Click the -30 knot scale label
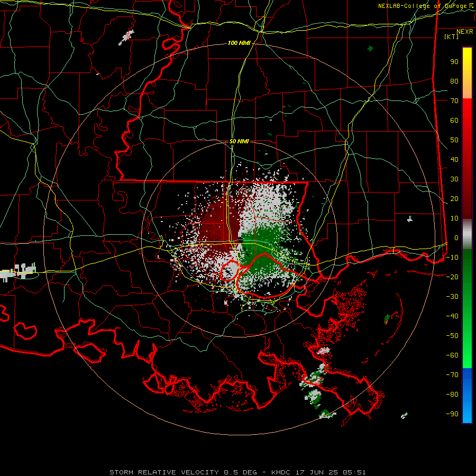 (452, 297)
